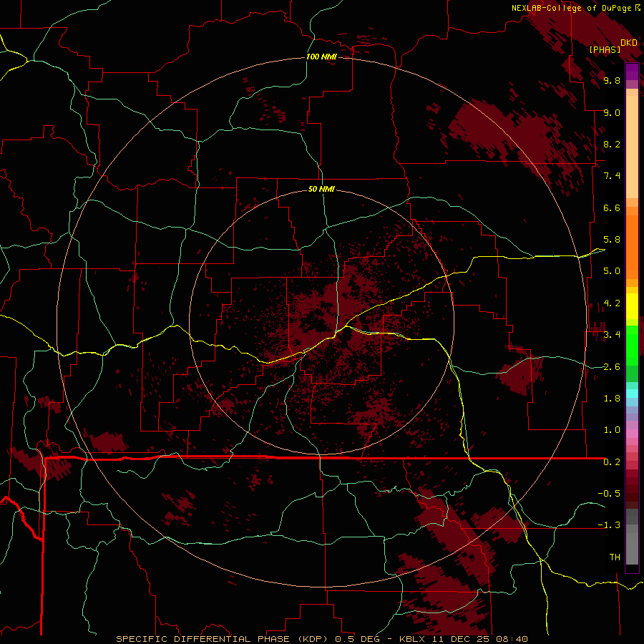644x644 pixels.
Task: Click the 1.8 legend value
Action: point(612,399)
